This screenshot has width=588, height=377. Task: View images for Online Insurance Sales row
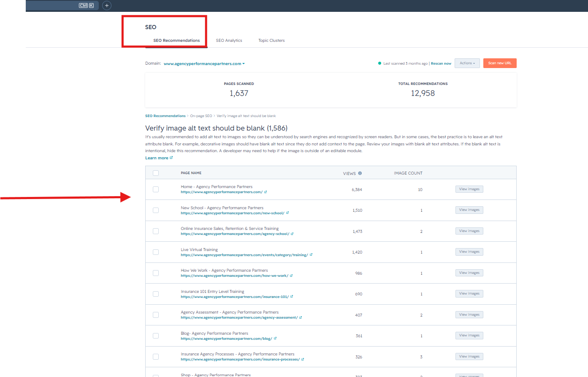(x=469, y=231)
